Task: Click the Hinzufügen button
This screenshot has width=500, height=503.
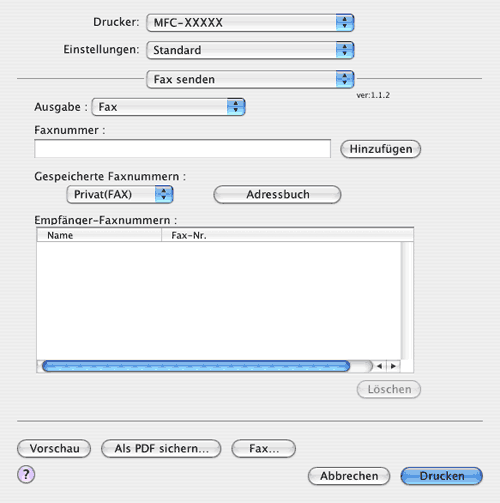Action: (x=380, y=149)
